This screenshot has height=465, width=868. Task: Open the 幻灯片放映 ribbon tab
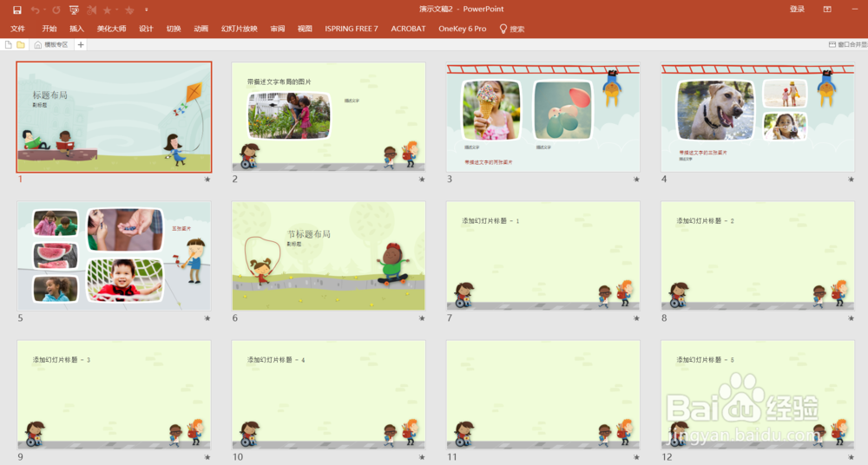coord(240,29)
